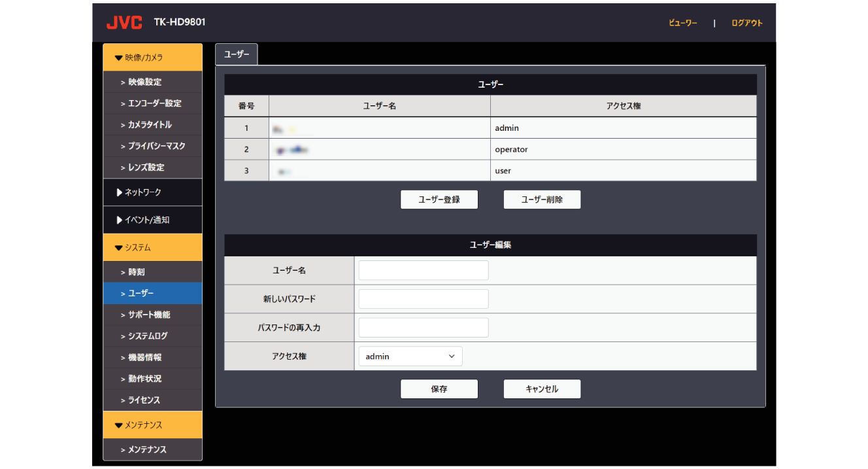Open the アクセス権 dropdown
The height and width of the screenshot is (469, 868).
click(x=410, y=356)
